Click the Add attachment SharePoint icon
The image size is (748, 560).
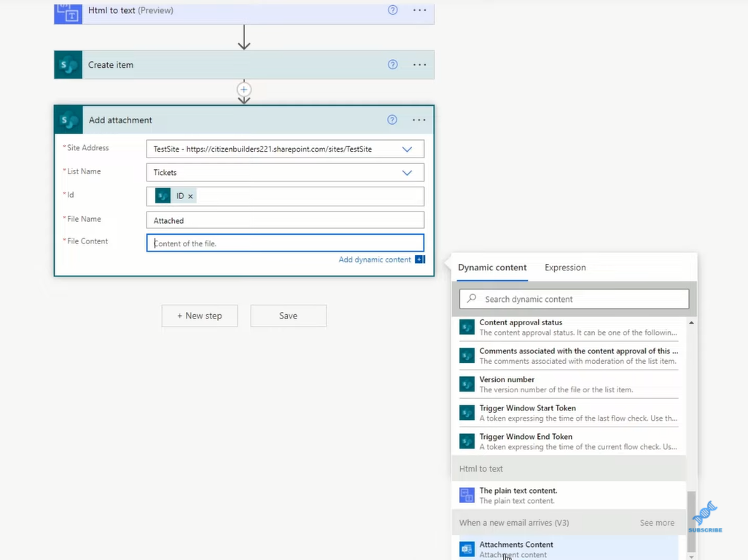click(x=69, y=120)
